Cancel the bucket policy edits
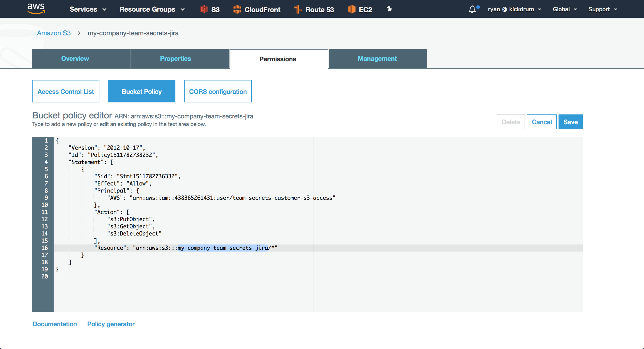Screen dimensions: 644x349 [542, 122]
